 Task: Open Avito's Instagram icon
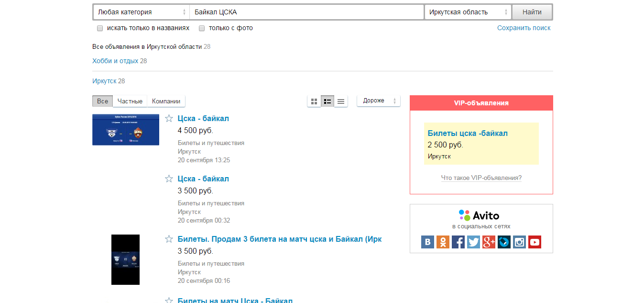coord(519,242)
